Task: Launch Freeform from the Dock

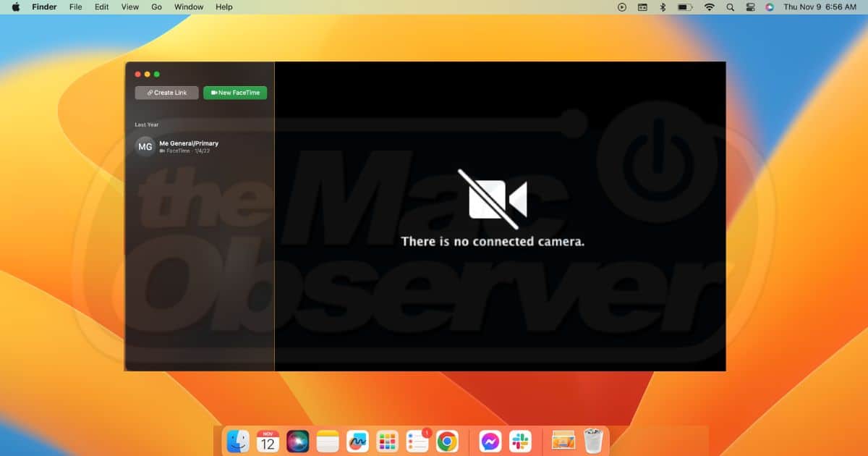Action: 357,441
